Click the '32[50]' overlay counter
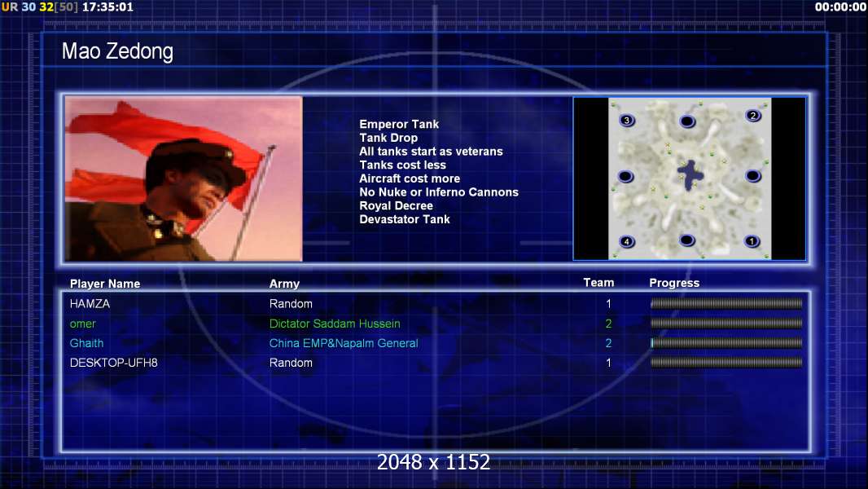This screenshot has width=868, height=489. [59, 7]
